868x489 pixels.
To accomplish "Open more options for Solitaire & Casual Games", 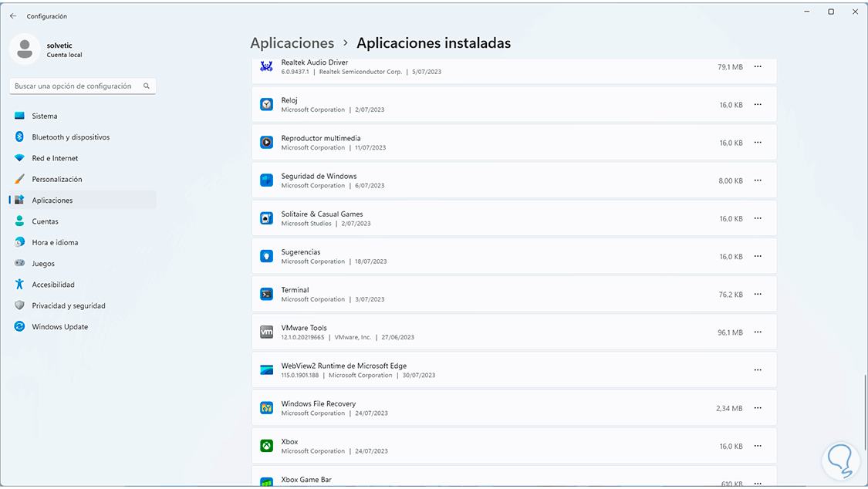I will [x=758, y=218].
